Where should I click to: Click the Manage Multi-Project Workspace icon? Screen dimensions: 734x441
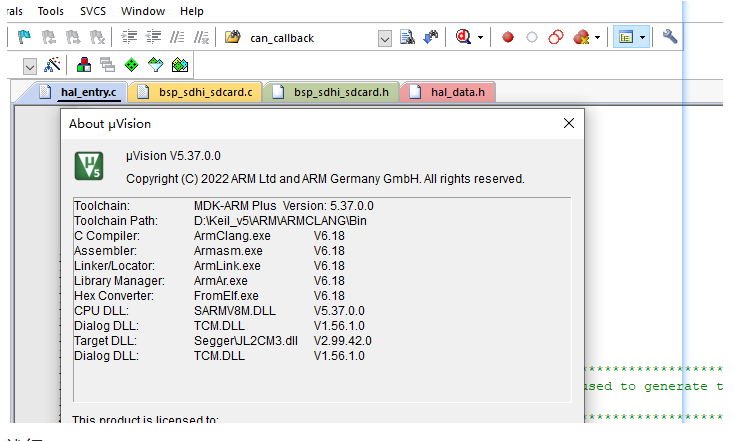[x=108, y=65]
